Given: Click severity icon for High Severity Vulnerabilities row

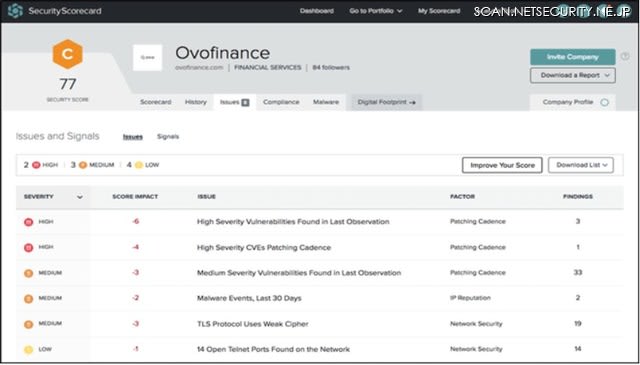Looking at the screenshot, I should click(x=28, y=222).
